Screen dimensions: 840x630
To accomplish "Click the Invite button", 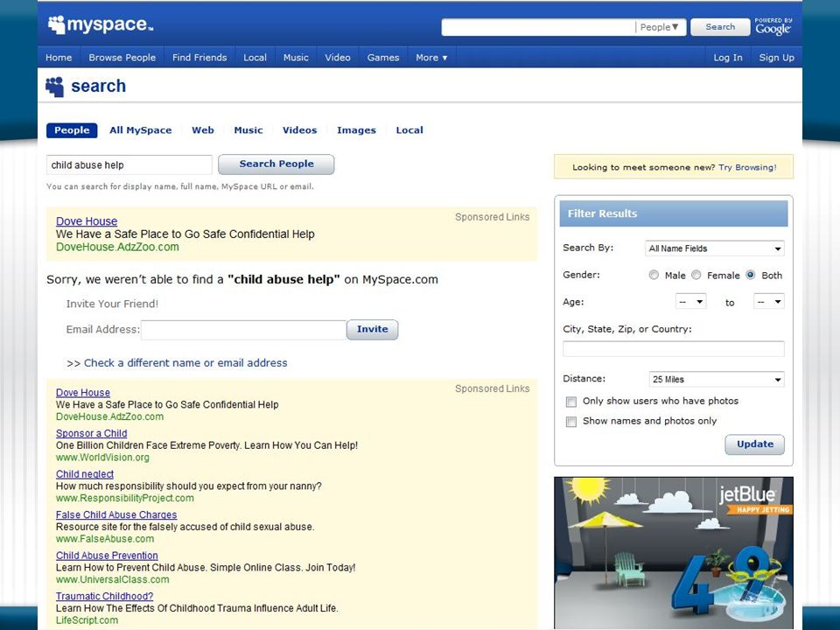I will 373,330.
